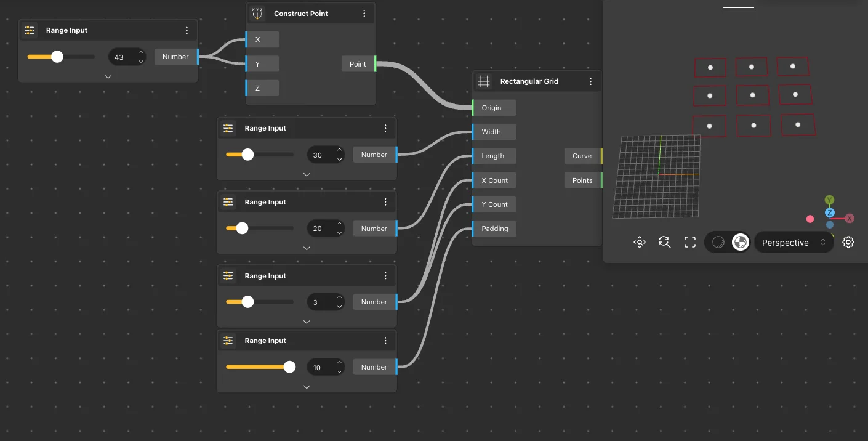Viewport: 868px width, 441px height.
Task: Expand the Range Input node with value 10
Action: [307, 387]
